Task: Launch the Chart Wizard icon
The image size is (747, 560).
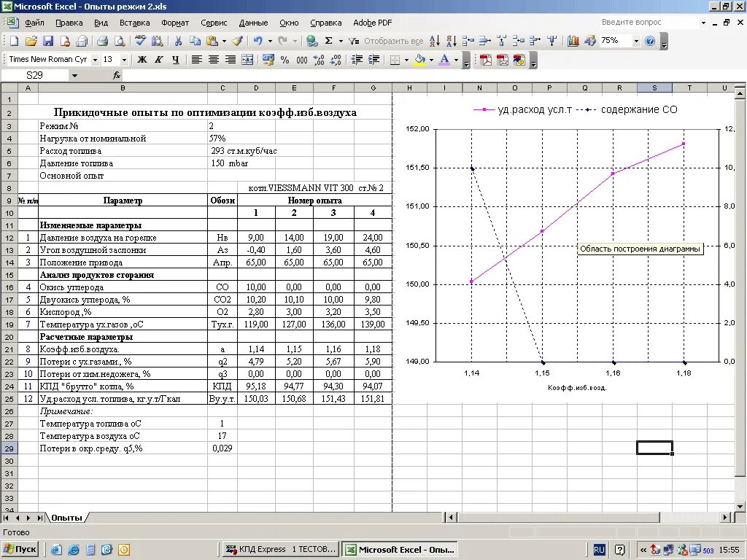Action: point(573,41)
